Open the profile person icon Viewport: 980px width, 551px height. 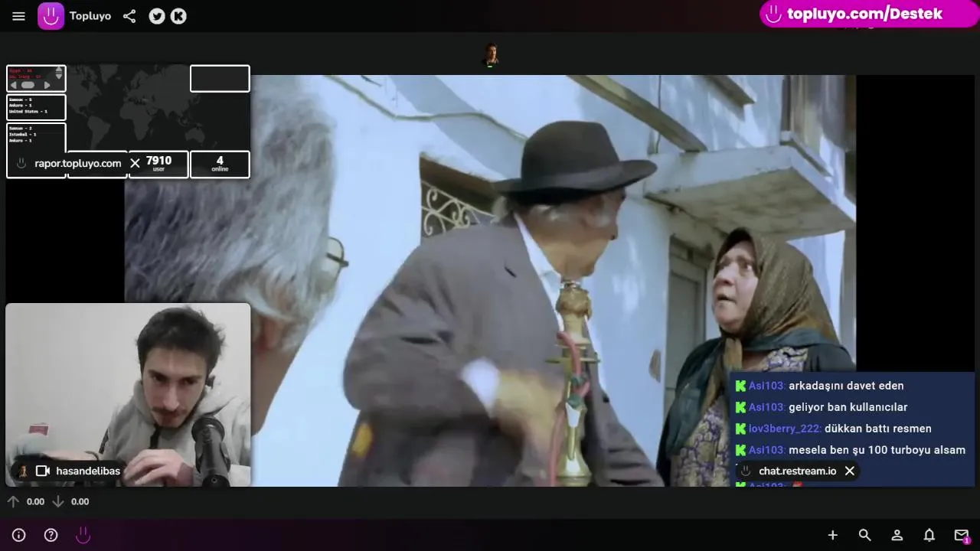[x=897, y=535]
